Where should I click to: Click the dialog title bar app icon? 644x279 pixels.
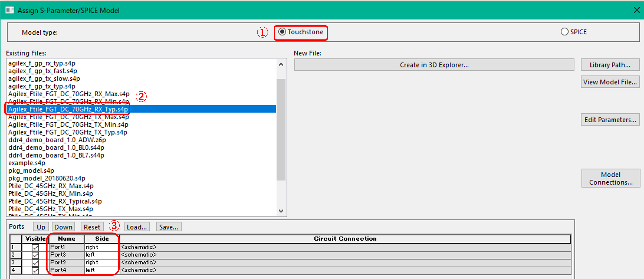point(10,10)
